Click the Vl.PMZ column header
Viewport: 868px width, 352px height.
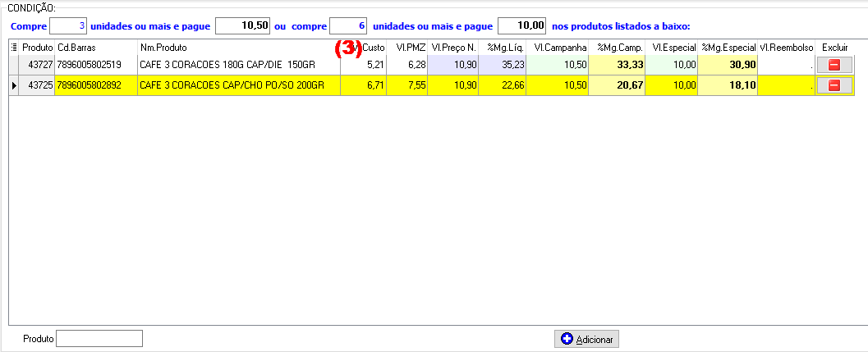coord(406,48)
